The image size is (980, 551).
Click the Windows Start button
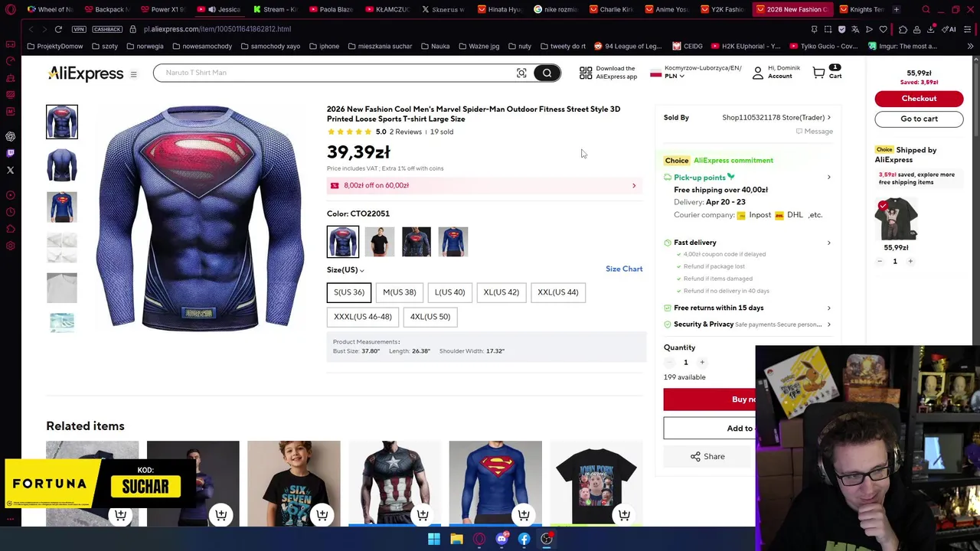434,539
